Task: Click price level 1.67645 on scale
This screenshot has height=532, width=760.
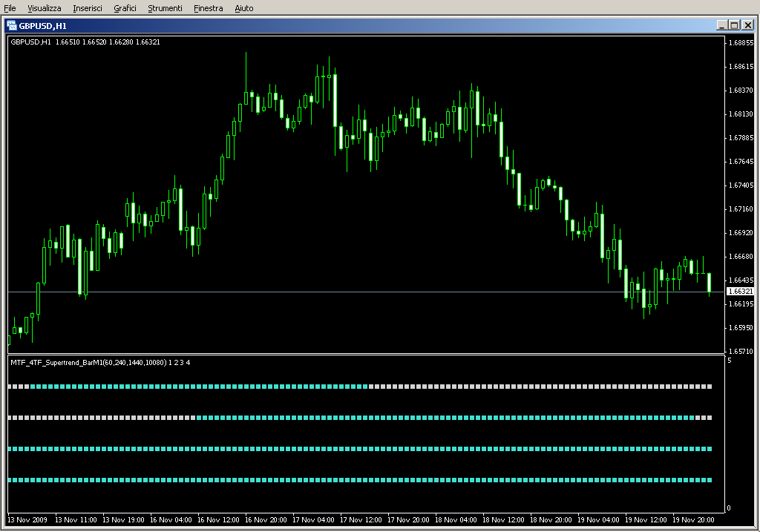Action: click(741, 161)
